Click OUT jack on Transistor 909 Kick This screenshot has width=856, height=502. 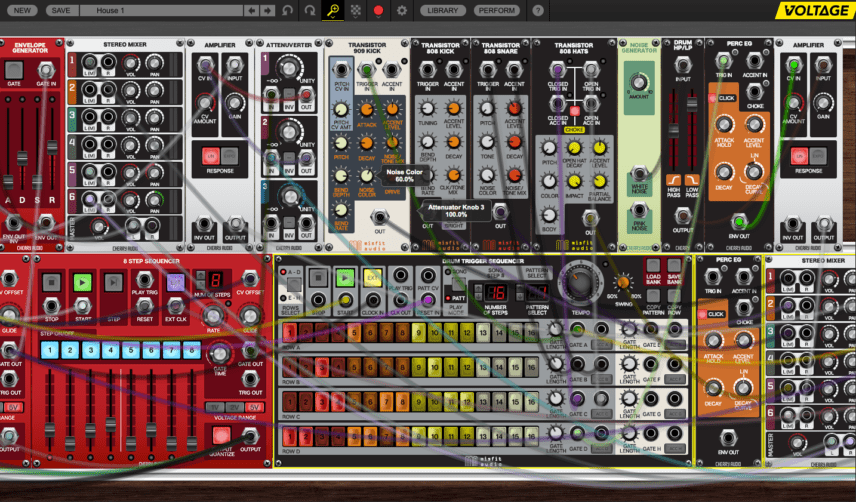[379, 217]
